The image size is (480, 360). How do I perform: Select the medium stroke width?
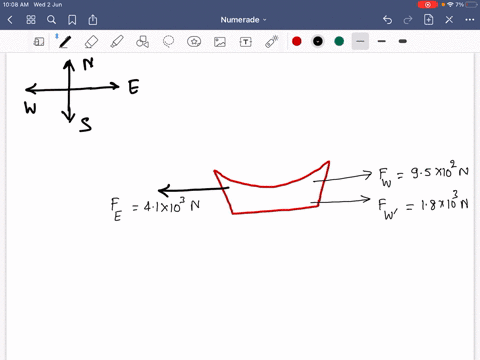coord(382,41)
